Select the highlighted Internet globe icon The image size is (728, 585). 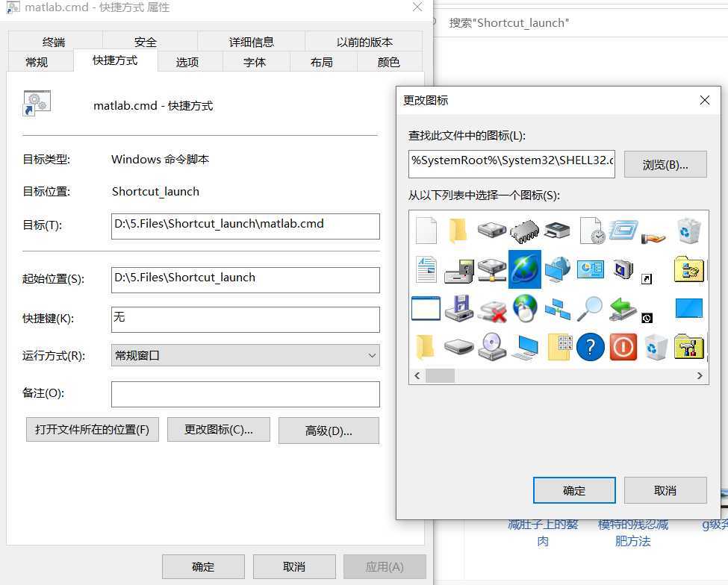525,269
